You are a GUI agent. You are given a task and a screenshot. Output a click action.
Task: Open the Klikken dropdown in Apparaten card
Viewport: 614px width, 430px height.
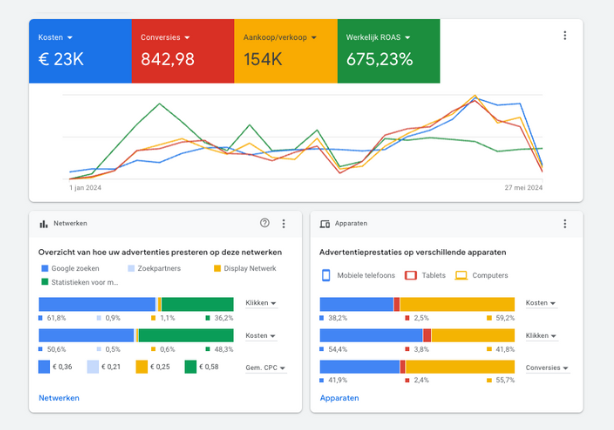coord(539,336)
